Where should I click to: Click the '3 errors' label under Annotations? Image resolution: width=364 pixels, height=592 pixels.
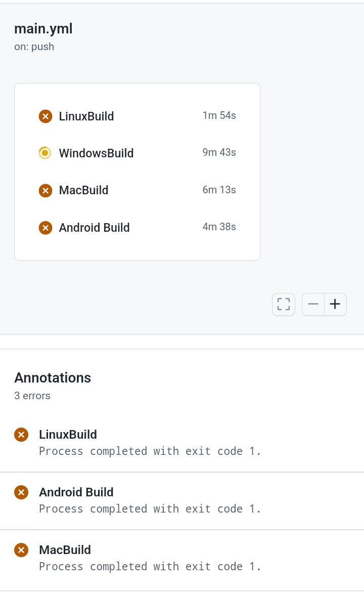click(32, 396)
